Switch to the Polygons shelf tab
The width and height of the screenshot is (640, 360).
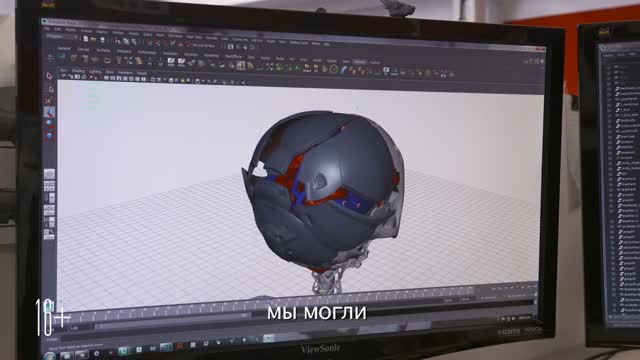coord(124,51)
